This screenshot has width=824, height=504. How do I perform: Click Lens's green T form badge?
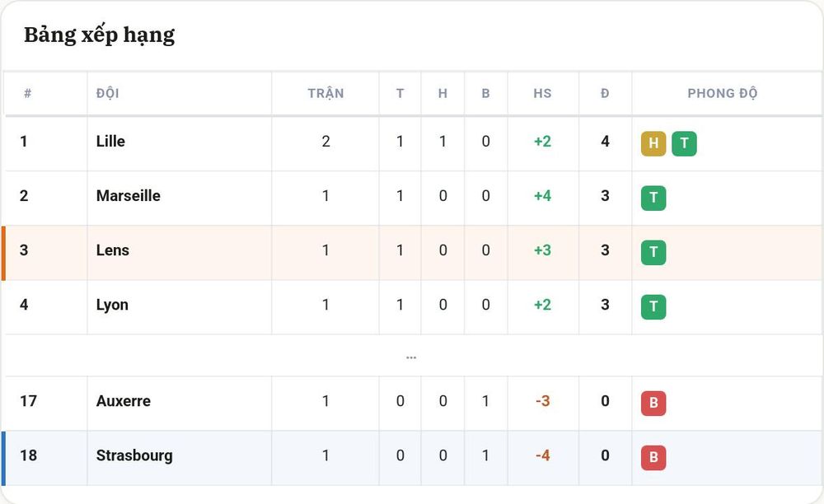click(653, 253)
